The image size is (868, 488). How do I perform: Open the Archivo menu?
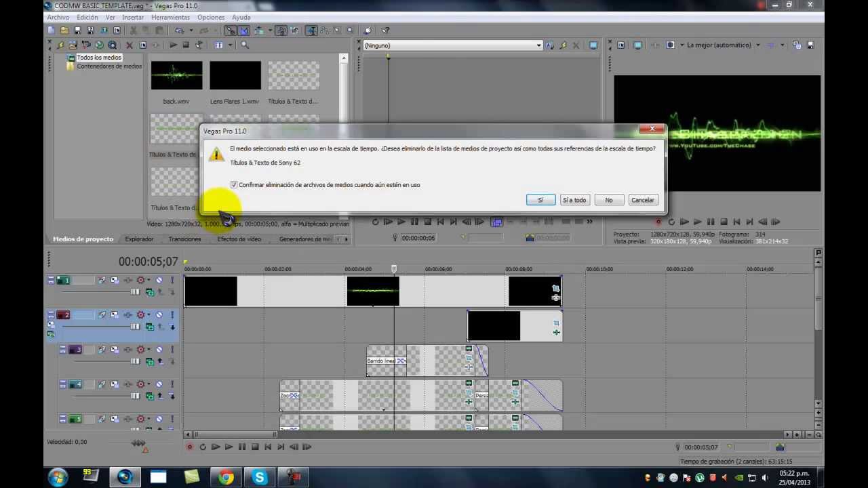point(58,17)
